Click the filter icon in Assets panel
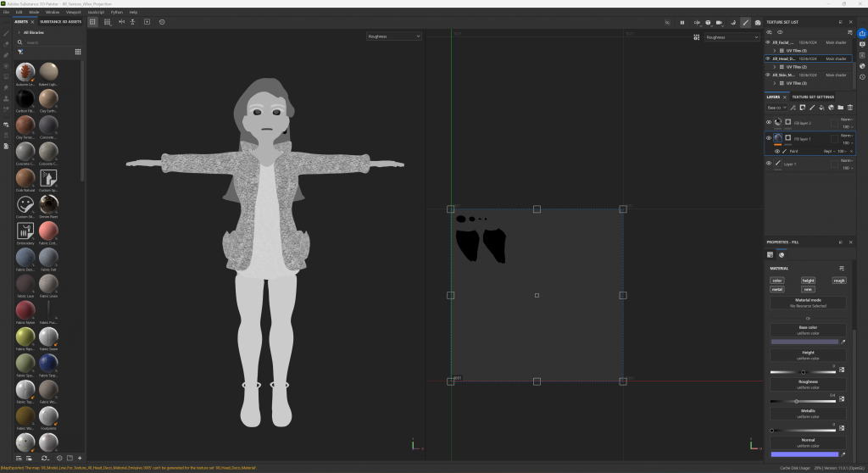 20,52
